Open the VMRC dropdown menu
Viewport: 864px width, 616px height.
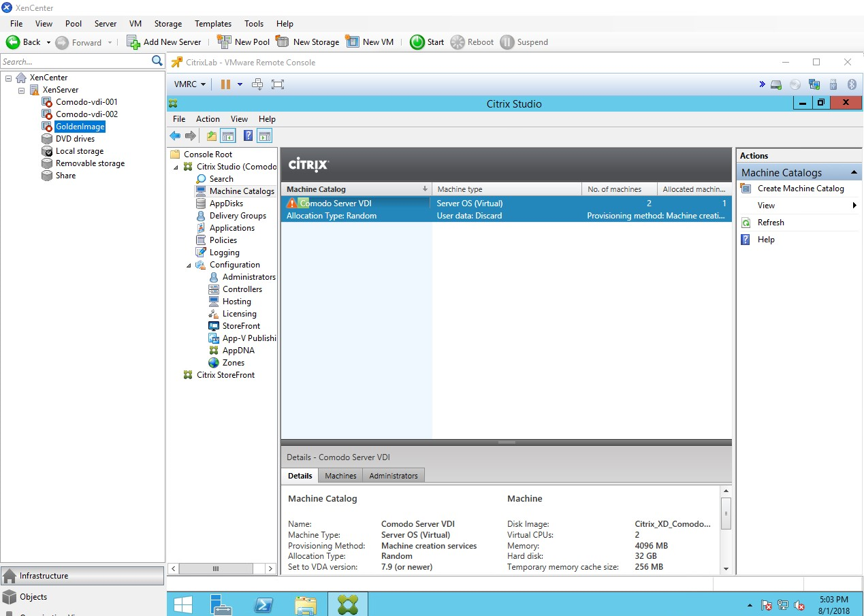pos(190,84)
